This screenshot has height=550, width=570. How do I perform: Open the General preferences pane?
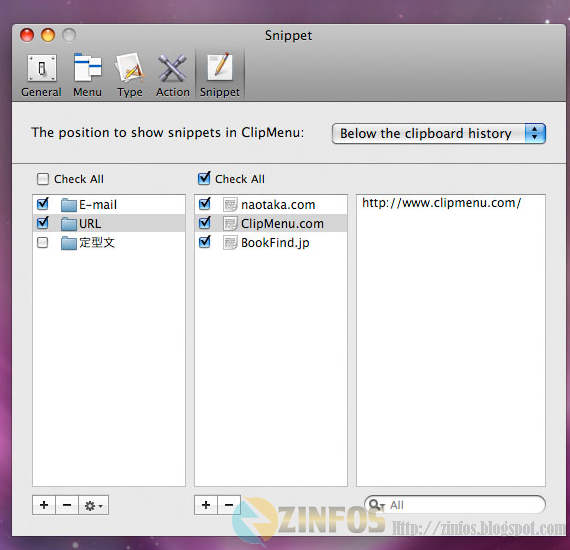click(x=41, y=76)
